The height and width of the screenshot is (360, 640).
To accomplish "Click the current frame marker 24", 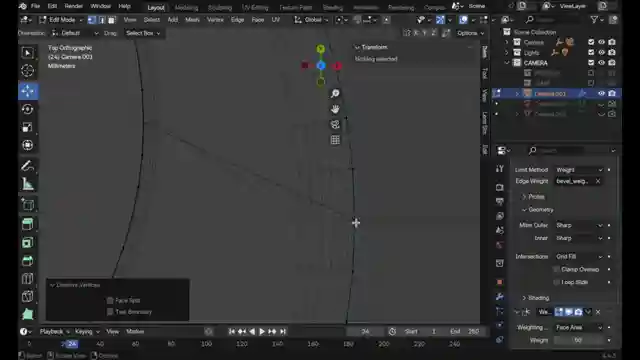I will tap(72, 344).
